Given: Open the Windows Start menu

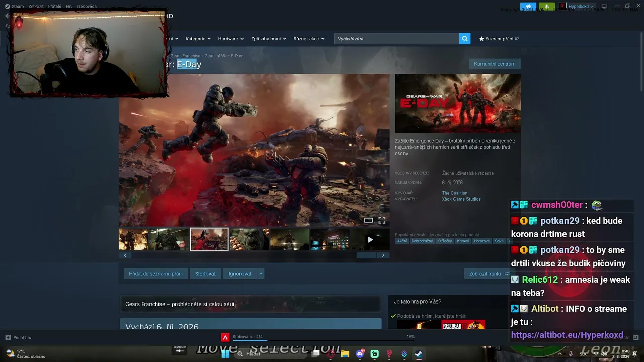Looking at the screenshot, I should click(x=225, y=354).
